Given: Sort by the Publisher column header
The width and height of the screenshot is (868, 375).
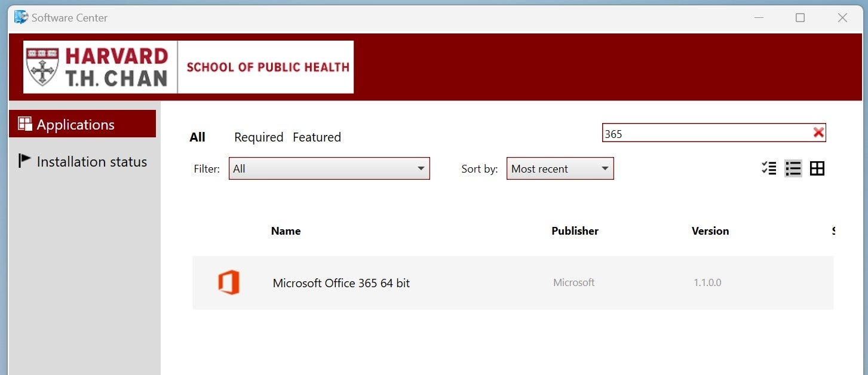Looking at the screenshot, I should coord(575,231).
